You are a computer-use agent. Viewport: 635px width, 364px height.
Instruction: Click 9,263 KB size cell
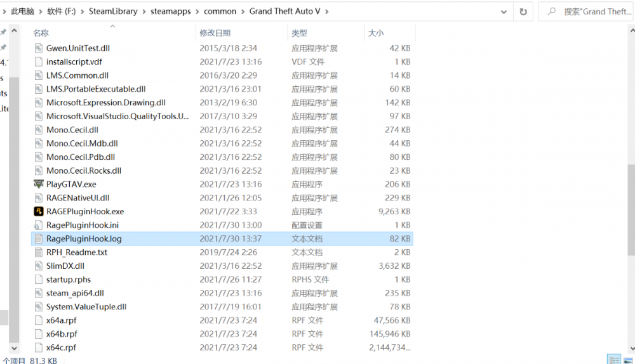point(394,211)
